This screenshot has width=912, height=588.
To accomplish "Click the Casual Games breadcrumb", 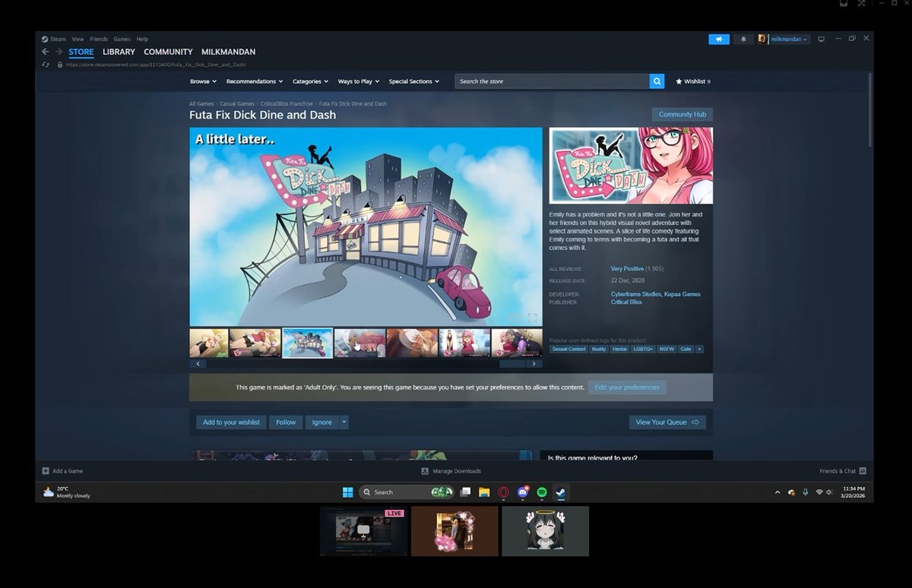I will (236, 103).
